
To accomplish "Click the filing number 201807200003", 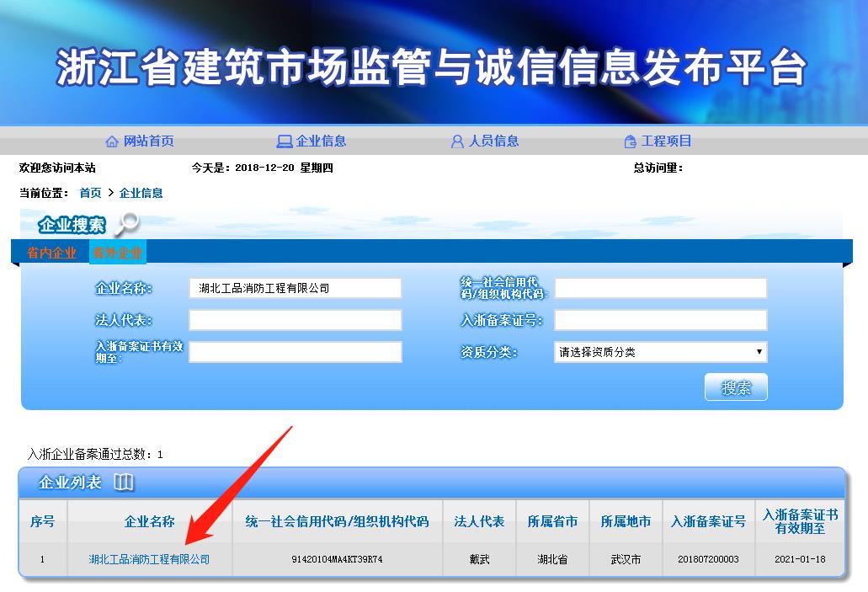I will (709, 559).
